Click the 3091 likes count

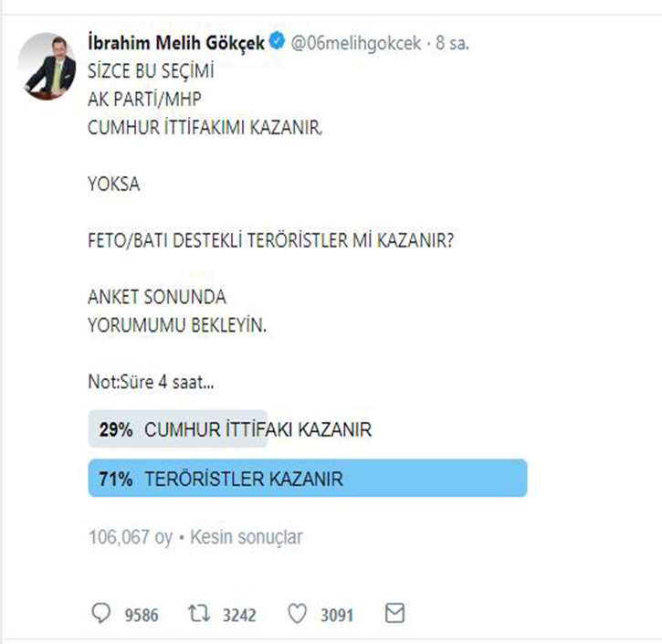tap(336, 615)
